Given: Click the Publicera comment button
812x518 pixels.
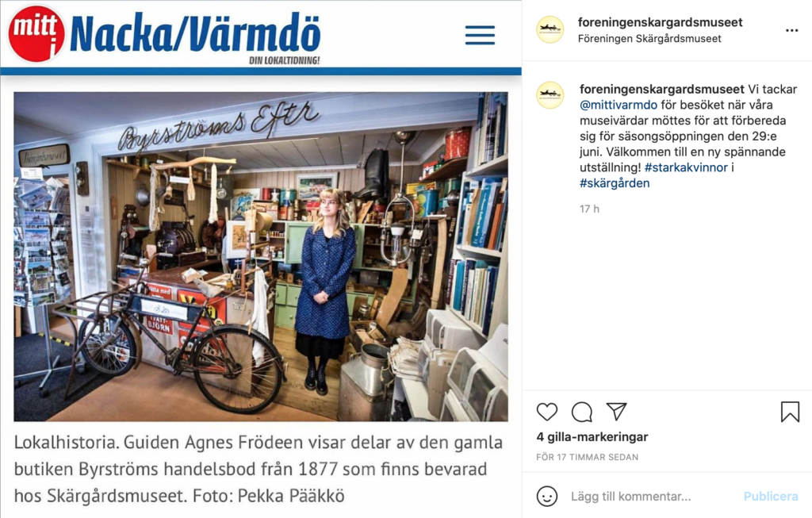Looking at the screenshot, I should pos(771,497).
